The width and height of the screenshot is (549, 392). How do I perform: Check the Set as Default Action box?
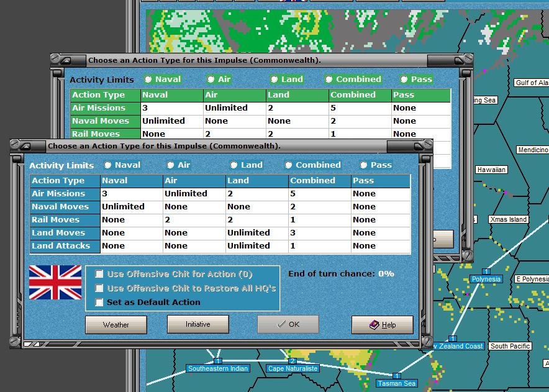tap(99, 303)
